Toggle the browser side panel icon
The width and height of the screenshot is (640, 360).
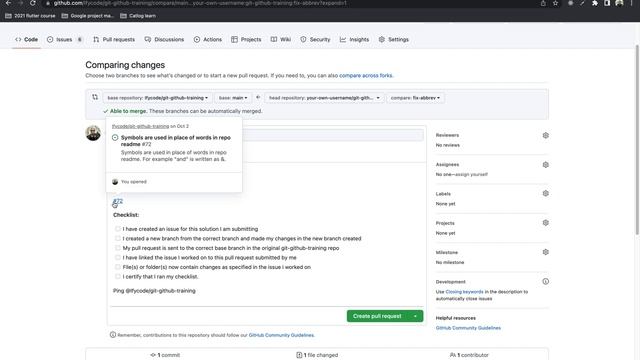point(607,3)
